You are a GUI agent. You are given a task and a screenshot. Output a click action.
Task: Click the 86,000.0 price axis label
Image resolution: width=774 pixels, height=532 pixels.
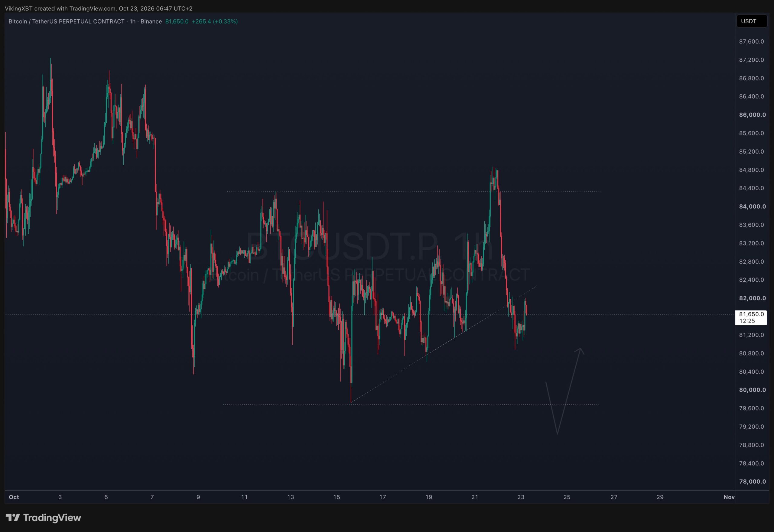pos(752,115)
